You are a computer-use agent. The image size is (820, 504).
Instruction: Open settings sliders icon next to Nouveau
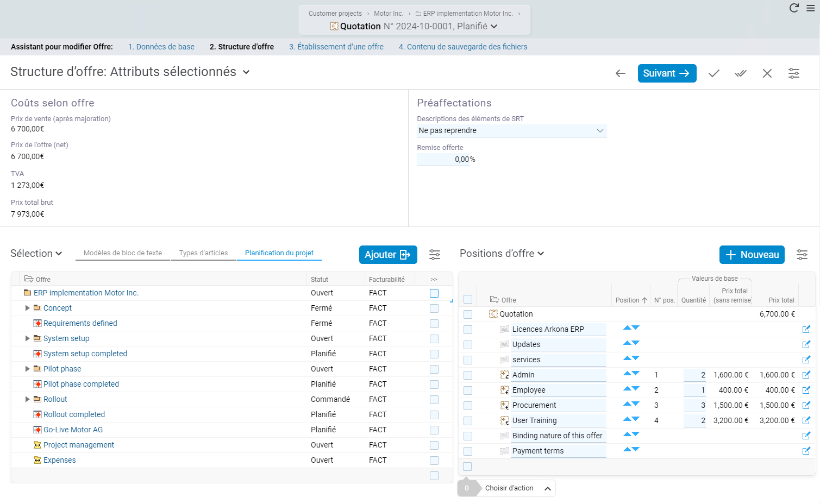click(802, 255)
